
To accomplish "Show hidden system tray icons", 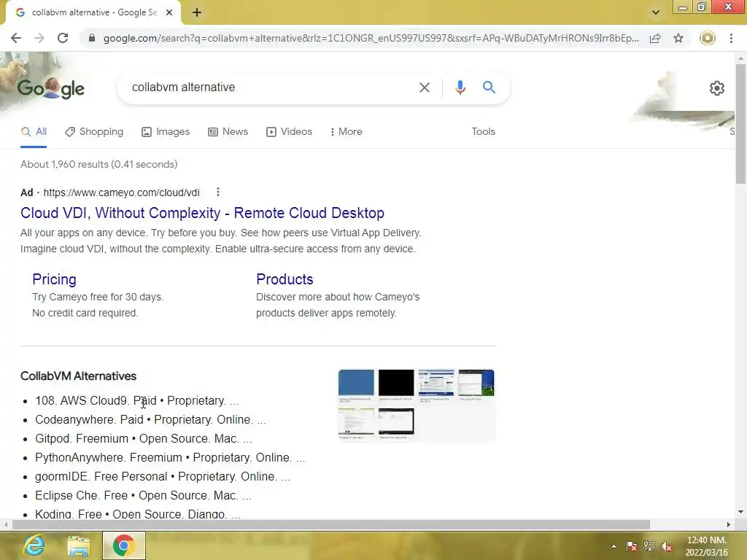I will [614, 546].
